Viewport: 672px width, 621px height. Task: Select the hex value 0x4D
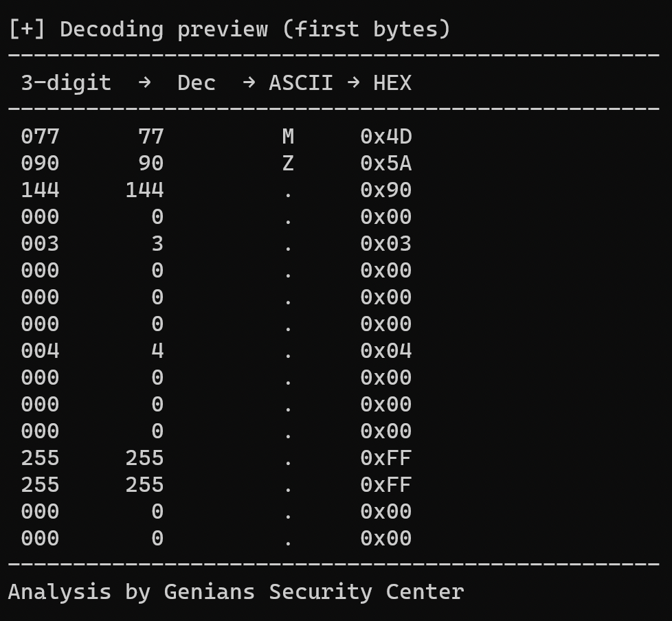385,137
